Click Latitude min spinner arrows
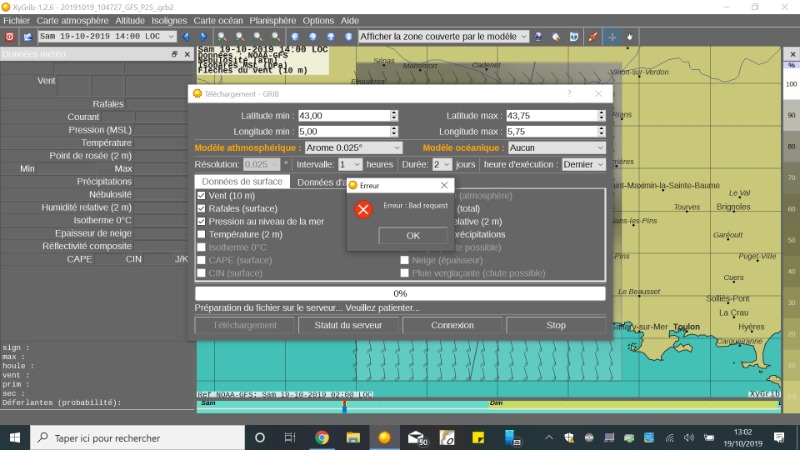The image size is (800, 450). [394, 116]
